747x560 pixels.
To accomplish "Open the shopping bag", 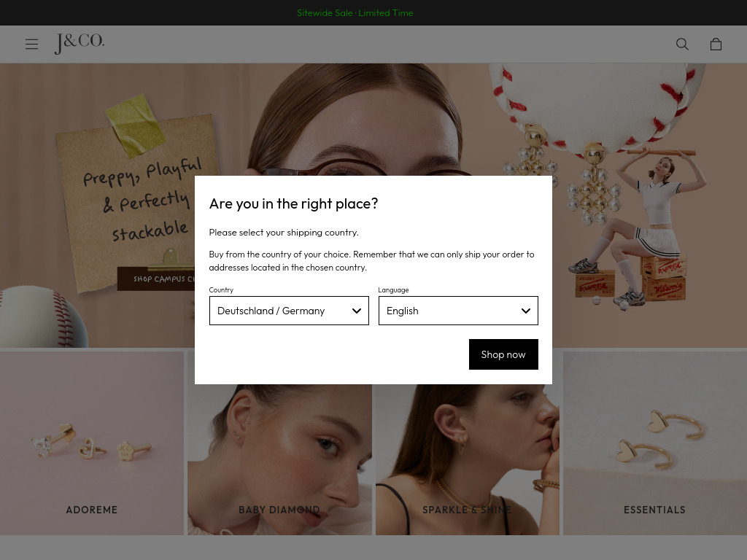I will click(x=716, y=44).
